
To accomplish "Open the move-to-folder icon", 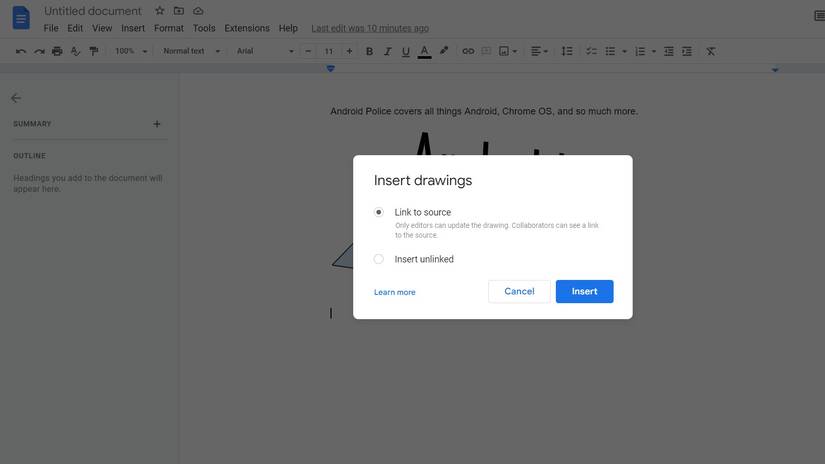I will pos(179,11).
